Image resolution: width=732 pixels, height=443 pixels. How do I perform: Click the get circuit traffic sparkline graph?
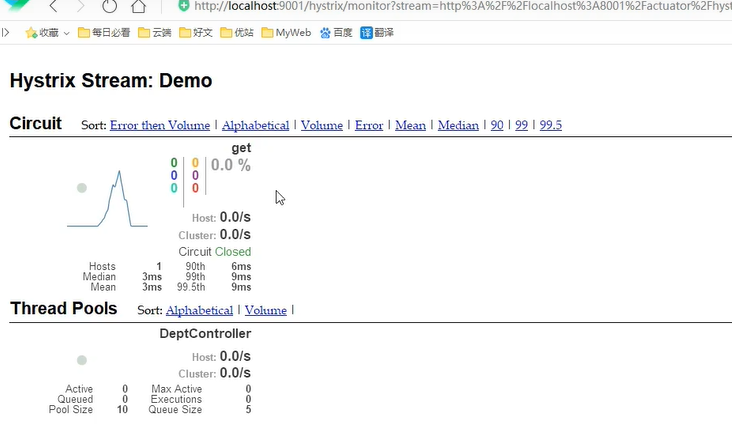[107, 199]
